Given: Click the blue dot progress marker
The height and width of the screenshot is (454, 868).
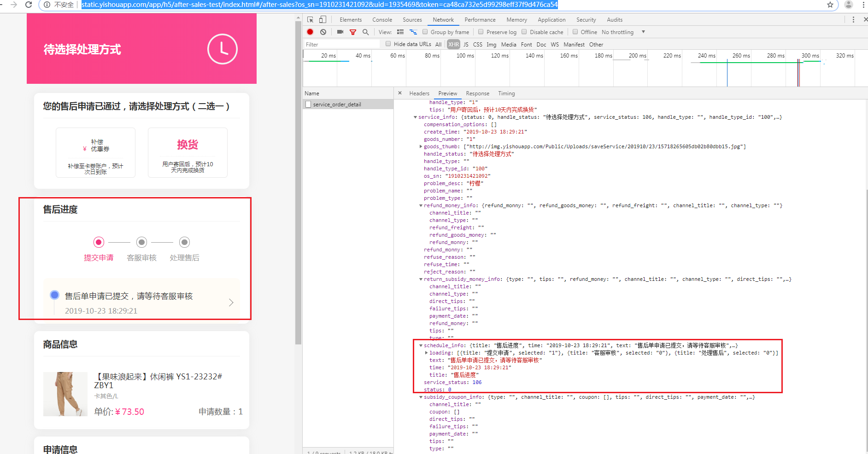Looking at the screenshot, I should (54, 295).
